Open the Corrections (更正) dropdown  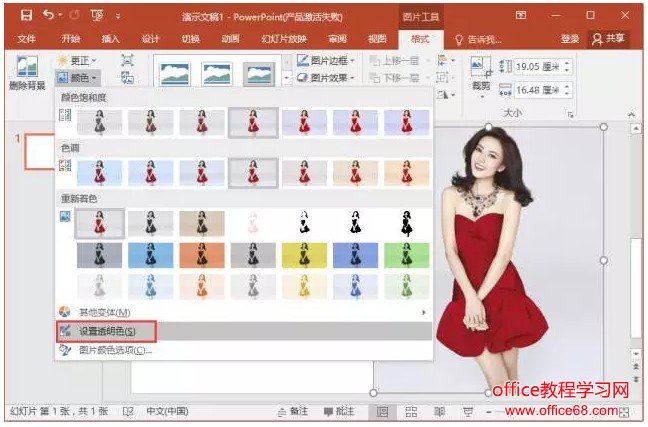coord(77,60)
